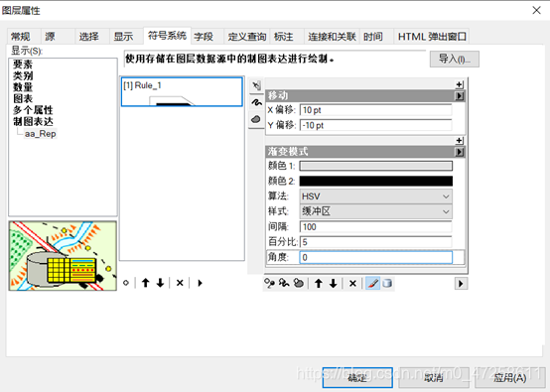Viewport: 550px width, 392px height.
Task: Click the plus button above 渐变模式 section
Action: pyautogui.click(x=459, y=141)
